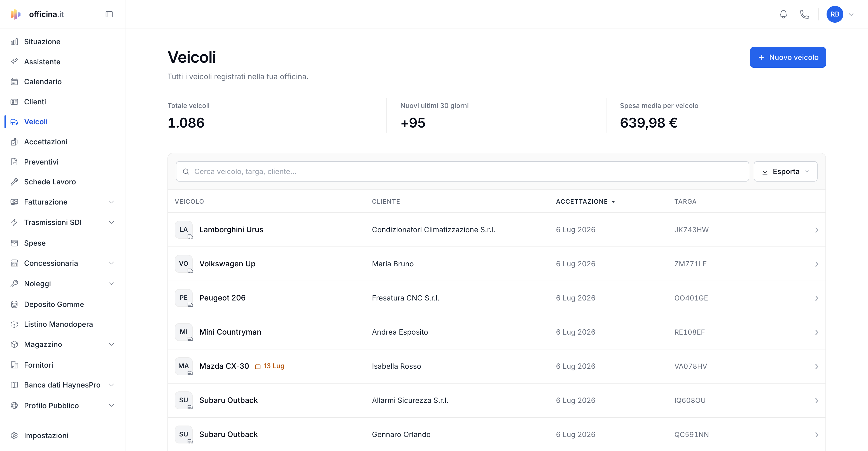Expand the Noleggi submenu
The image size is (868, 451).
point(111,284)
